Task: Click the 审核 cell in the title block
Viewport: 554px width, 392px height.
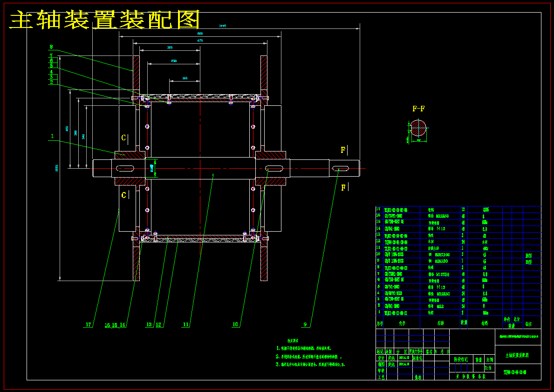Action: pos(381,371)
